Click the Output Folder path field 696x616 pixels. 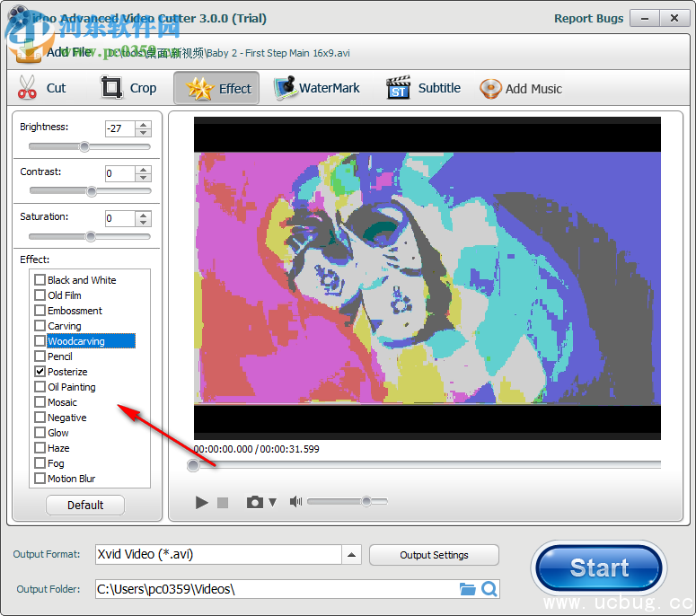click(274, 589)
